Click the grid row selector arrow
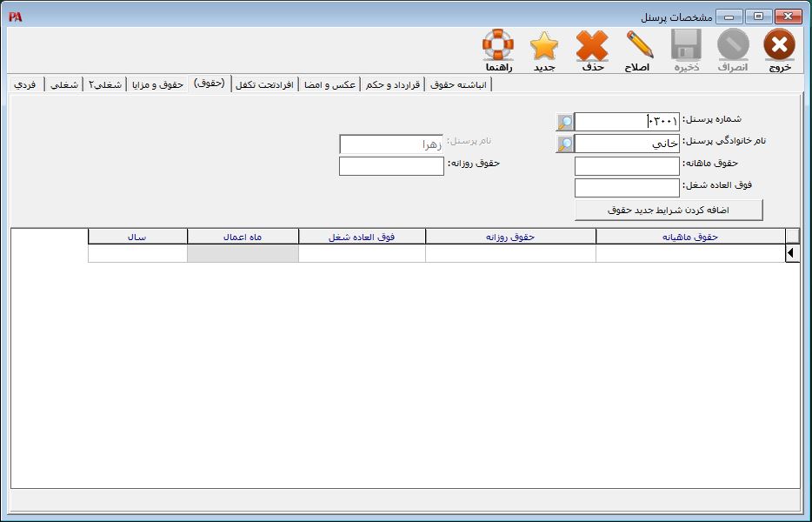 791,253
